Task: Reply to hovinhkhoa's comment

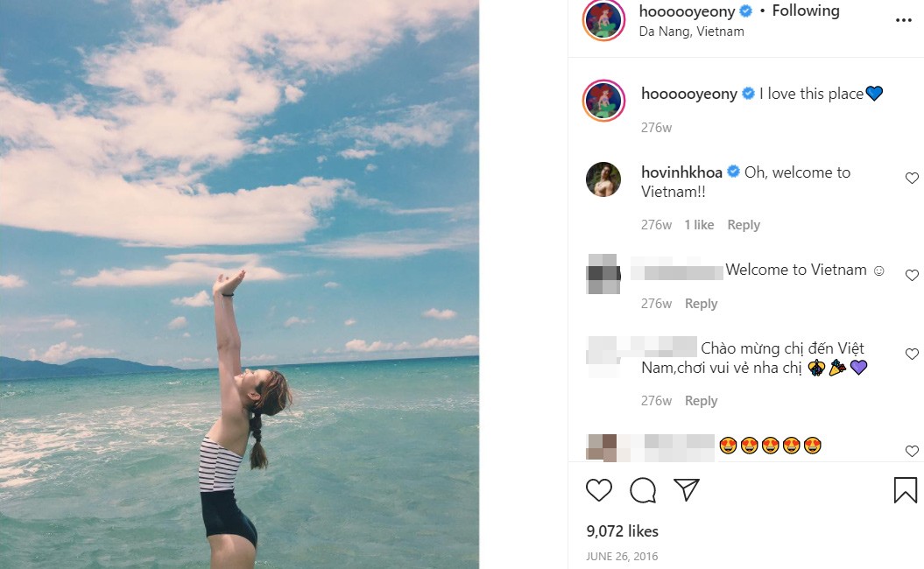Action: (x=744, y=225)
